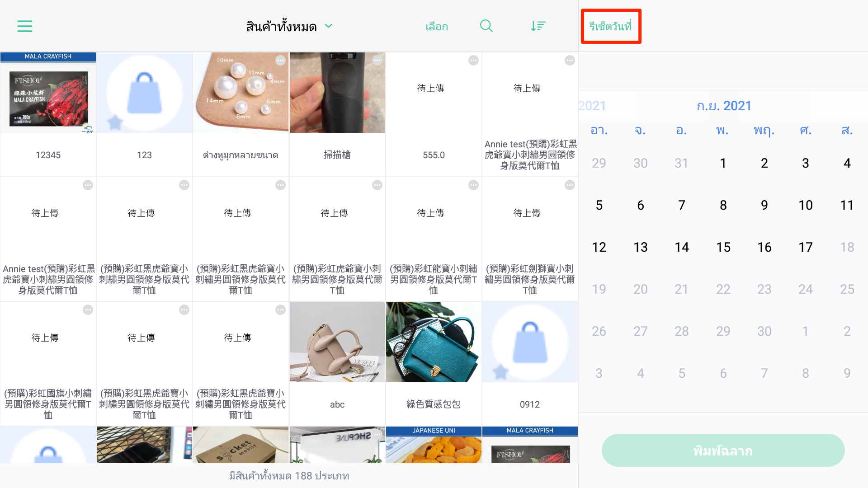The height and width of the screenshot is (488, 868).
Task: Choose date 16 in the calendar
Action: click(x=764, y=247)
